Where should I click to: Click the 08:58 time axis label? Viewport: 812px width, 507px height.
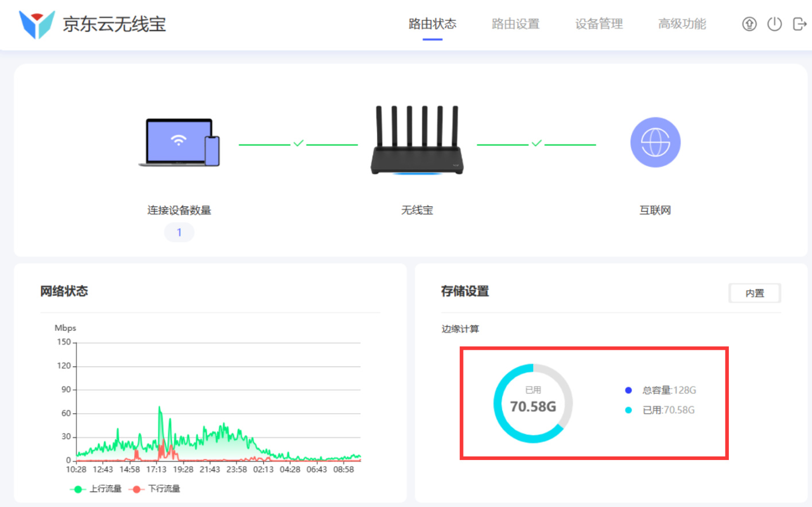click(x=344, y=470)
